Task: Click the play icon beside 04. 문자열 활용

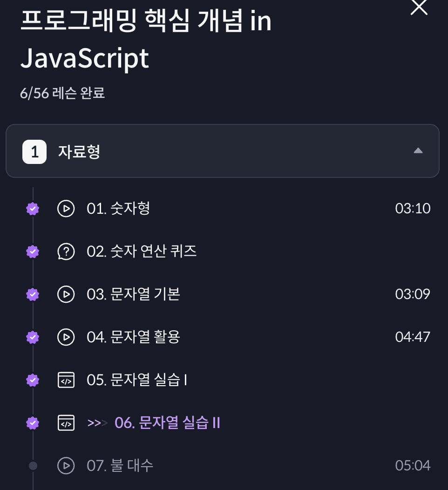Action: tap(66, 337)
